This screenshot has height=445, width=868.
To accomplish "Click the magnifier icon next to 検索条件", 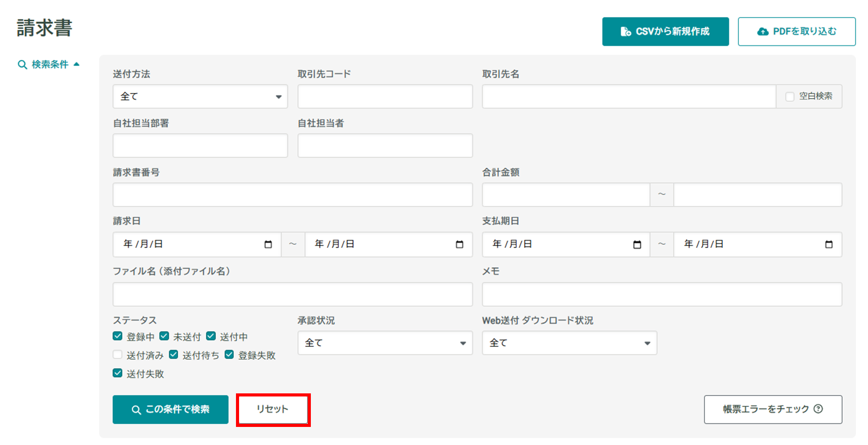I will [22, 65].
